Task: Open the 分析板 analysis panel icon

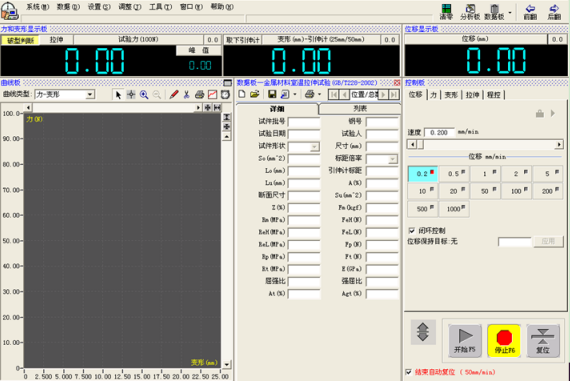Action: point(470,12)
